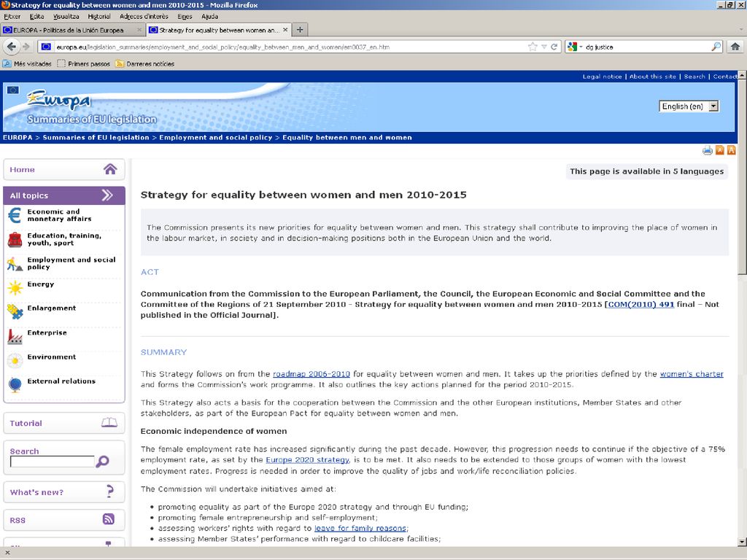The image size is (747, 560).
Task: Switch to EUROPA Políticas de la Unión Europea tab
Action: pyautogui.click(x=72, y=30)
